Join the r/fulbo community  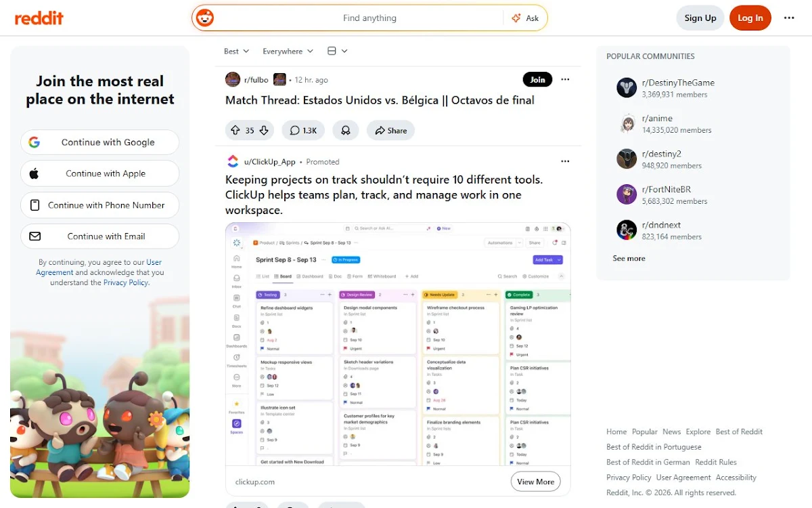tap(537, 79)
